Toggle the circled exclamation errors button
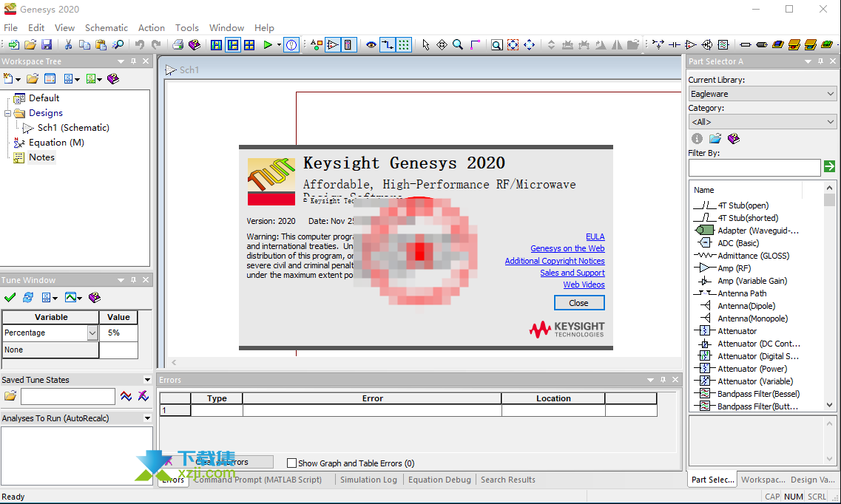841x504 pixels. (x=291, y=45)
